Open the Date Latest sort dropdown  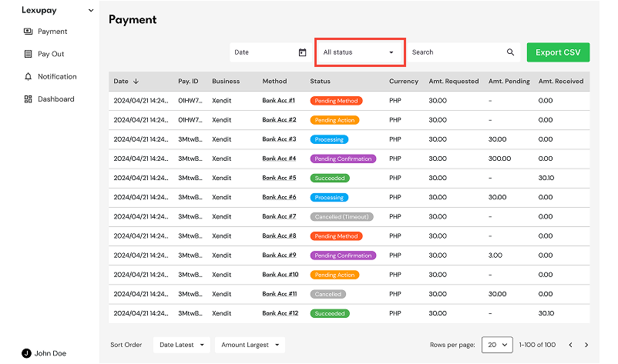pyautogui.click(x=182, y=345)
